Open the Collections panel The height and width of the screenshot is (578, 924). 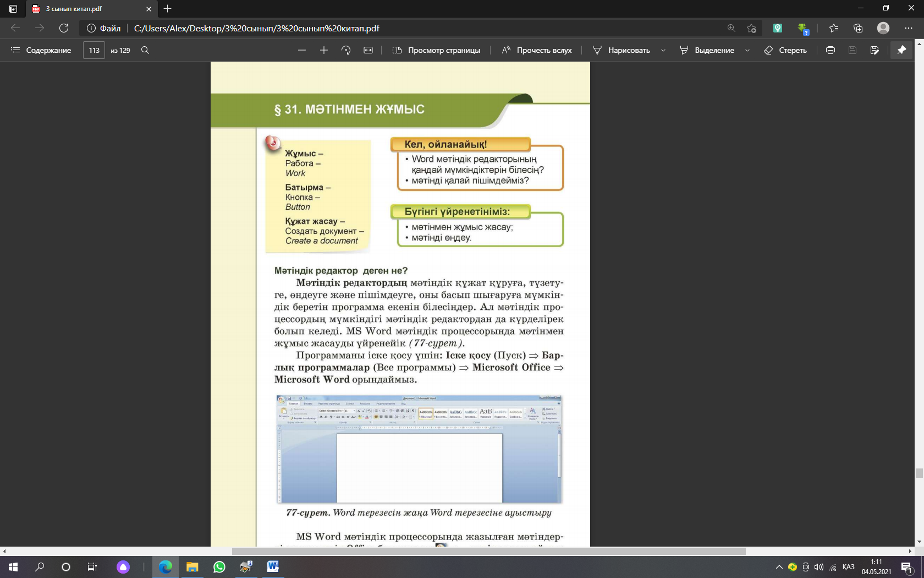pos(858,28)
